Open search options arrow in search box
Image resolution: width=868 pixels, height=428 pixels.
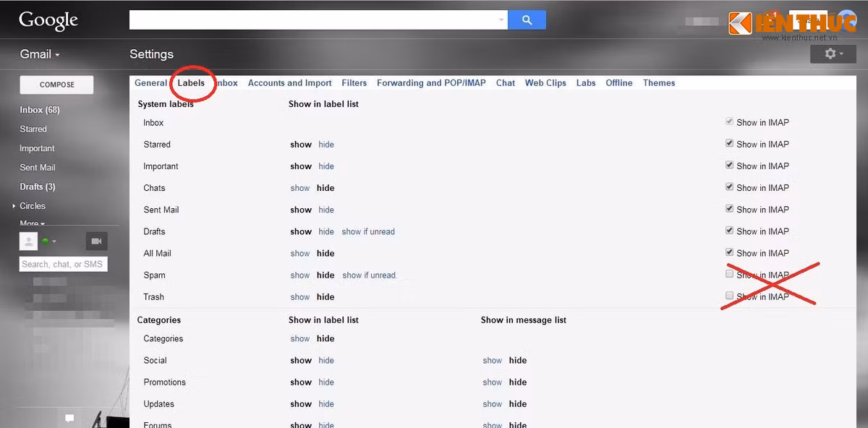click(x=501, y=20)
